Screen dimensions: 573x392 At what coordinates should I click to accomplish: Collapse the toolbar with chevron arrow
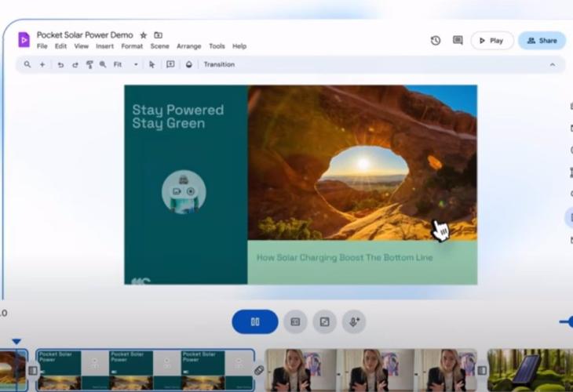point(552,65)
